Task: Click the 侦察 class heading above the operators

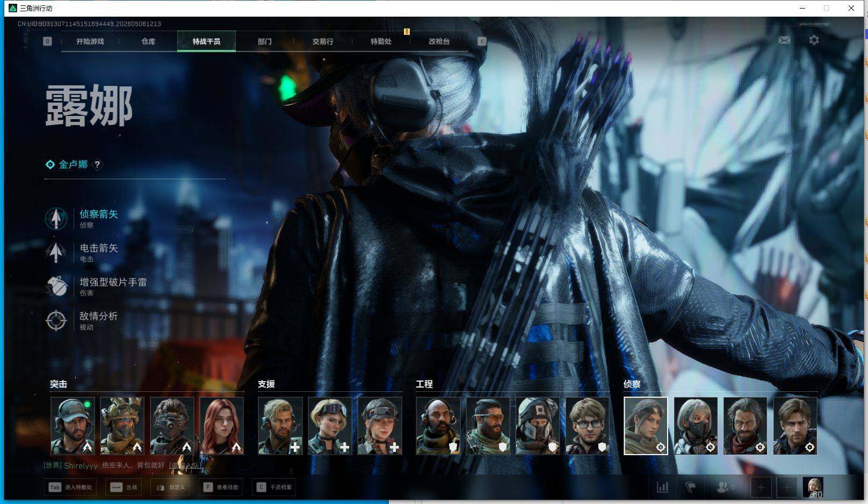Action: [632, 384]
